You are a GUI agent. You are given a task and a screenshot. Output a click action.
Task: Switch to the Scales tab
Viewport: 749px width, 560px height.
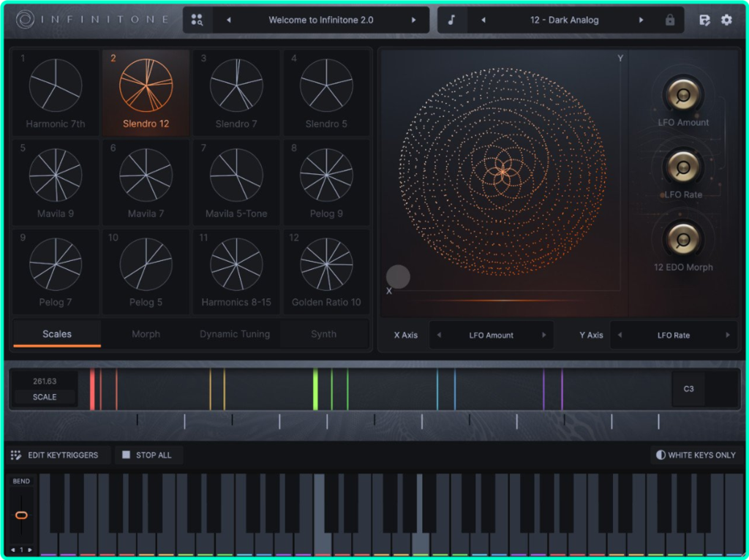[57, 333]
